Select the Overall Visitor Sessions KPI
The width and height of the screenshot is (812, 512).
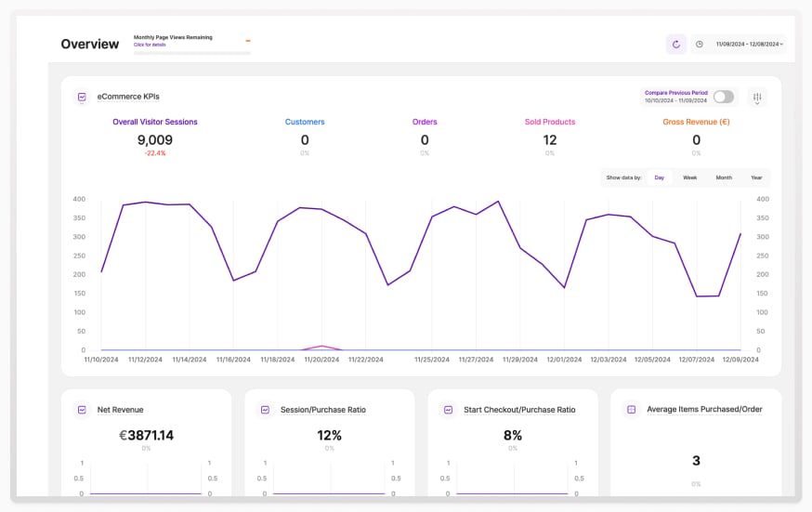[x=155, y=122]
